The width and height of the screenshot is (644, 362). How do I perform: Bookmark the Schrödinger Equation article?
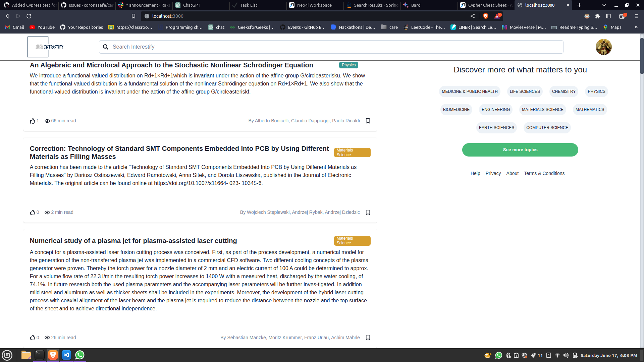(x=368, y=121)
